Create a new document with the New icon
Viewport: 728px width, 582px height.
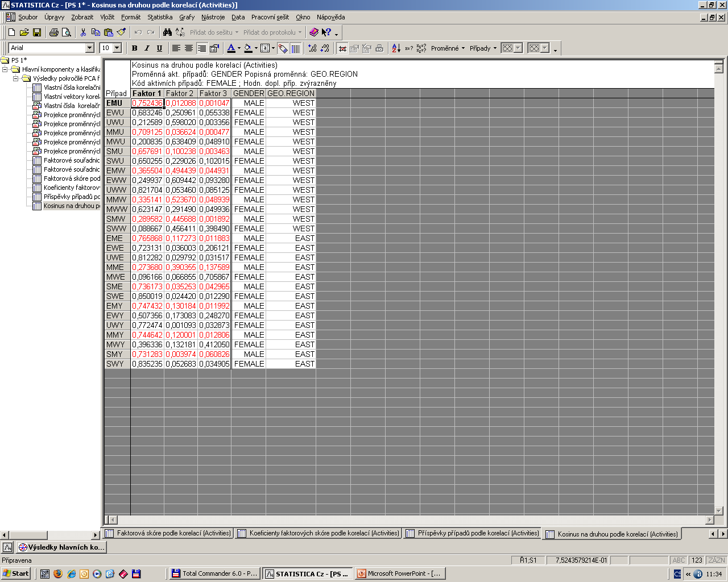(11, 32)
